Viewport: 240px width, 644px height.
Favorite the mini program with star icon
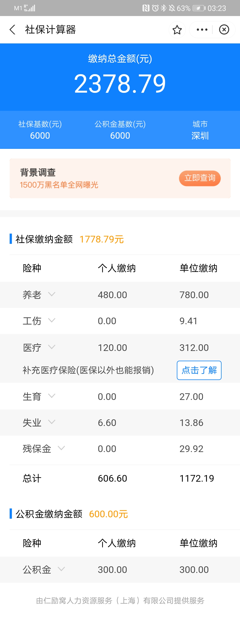click(177, 30)
